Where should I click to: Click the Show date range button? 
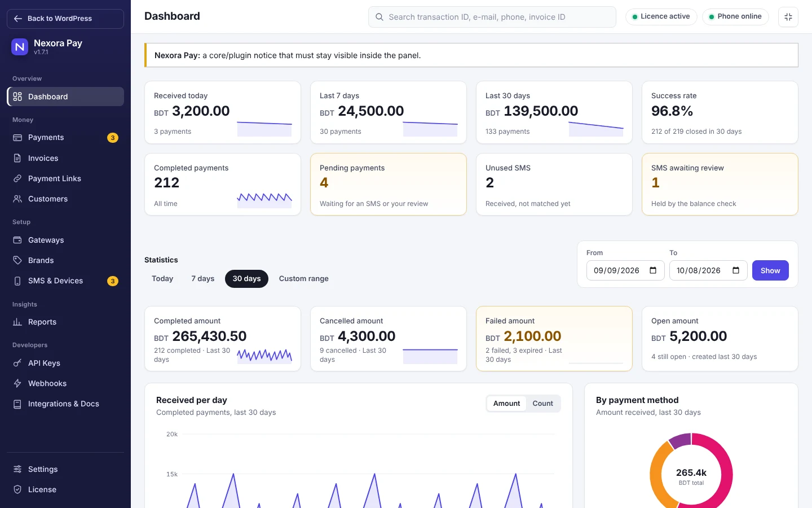[x=770, y=270]
